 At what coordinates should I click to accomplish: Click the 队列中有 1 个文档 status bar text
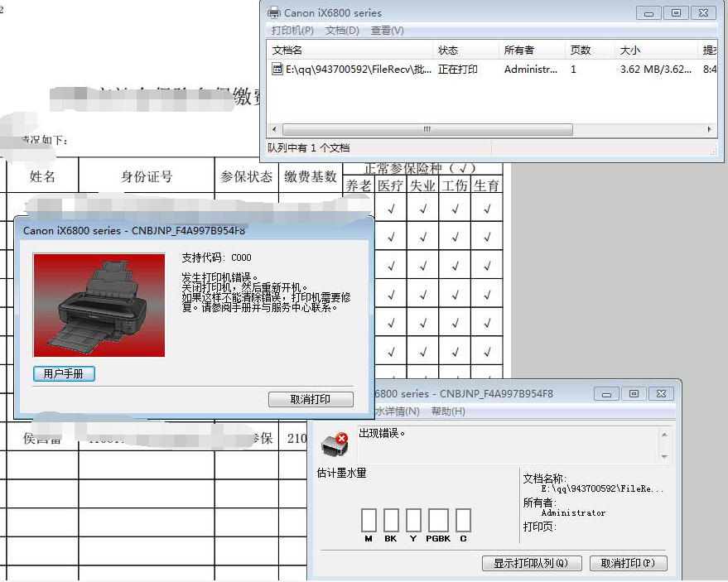pos(308,148)
